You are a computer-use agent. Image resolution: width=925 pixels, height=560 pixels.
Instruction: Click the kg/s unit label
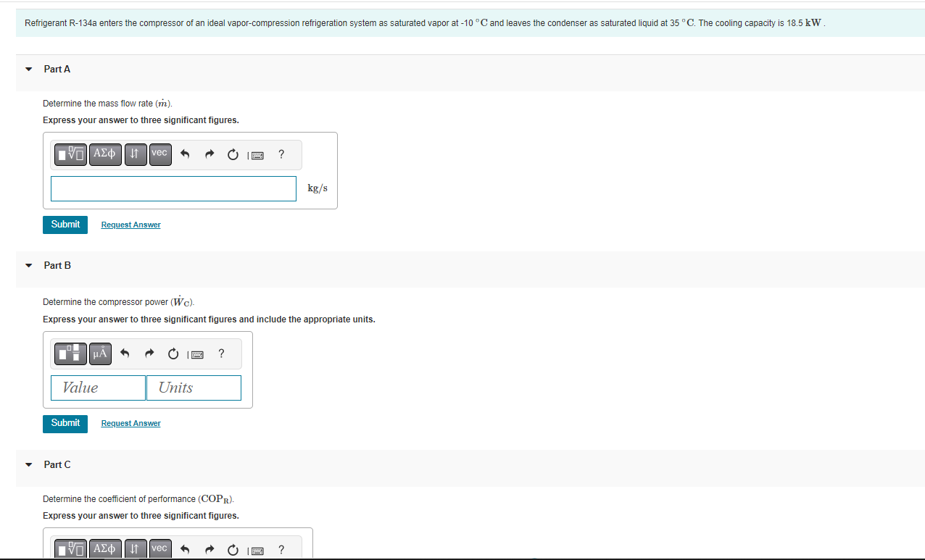pyautogui.click(x=318, y=188)
